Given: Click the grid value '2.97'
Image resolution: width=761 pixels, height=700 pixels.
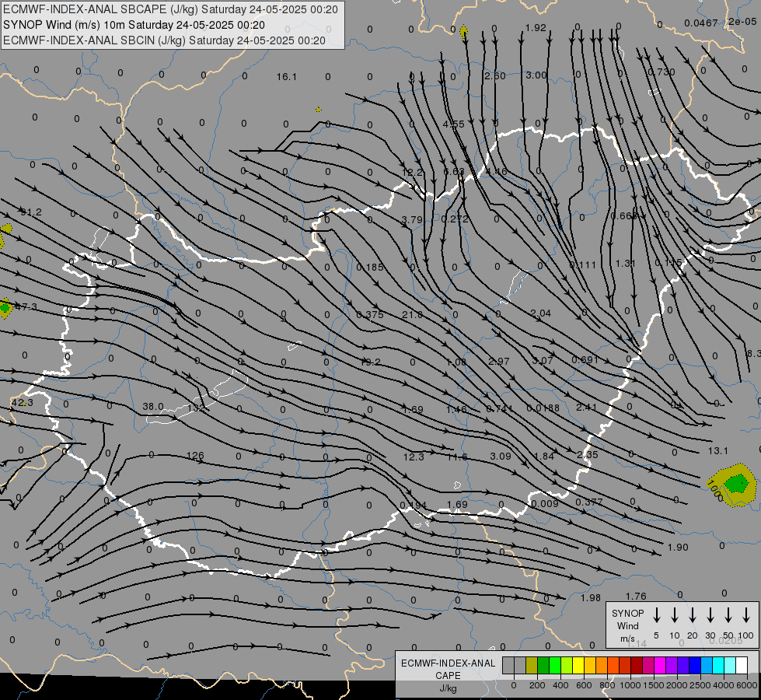Looking at the screenshot, I should coord(499,362).
